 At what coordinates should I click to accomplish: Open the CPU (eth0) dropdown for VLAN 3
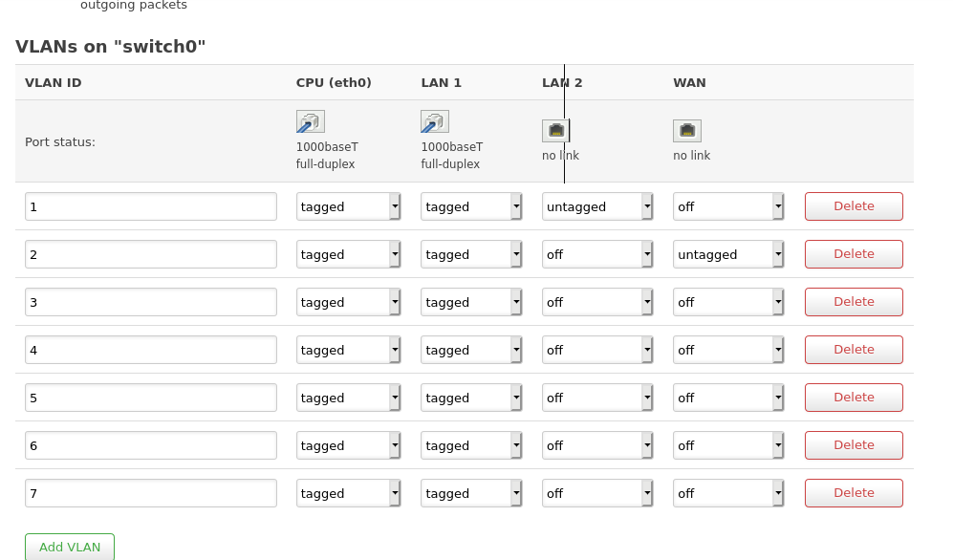(348, 302)
